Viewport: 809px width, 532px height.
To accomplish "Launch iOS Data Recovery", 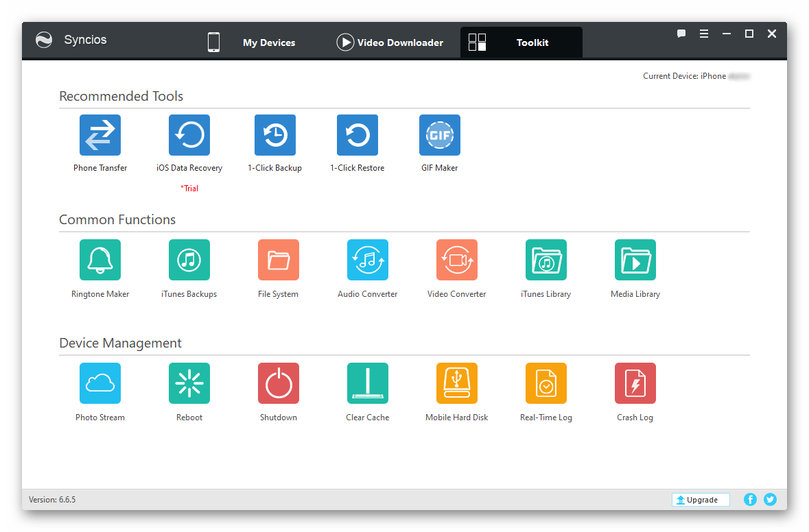I will (189, 135).
